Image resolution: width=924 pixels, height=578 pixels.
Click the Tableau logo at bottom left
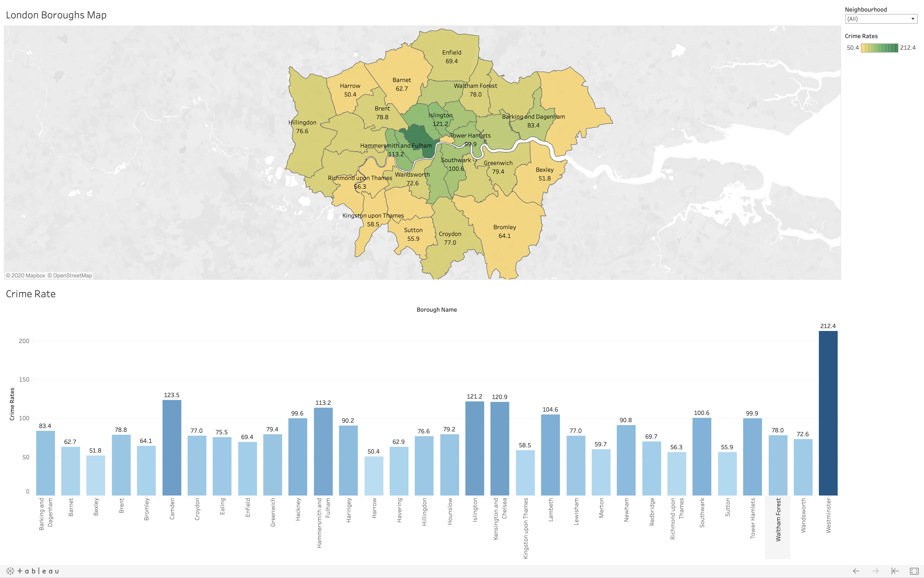click(33, 571)
